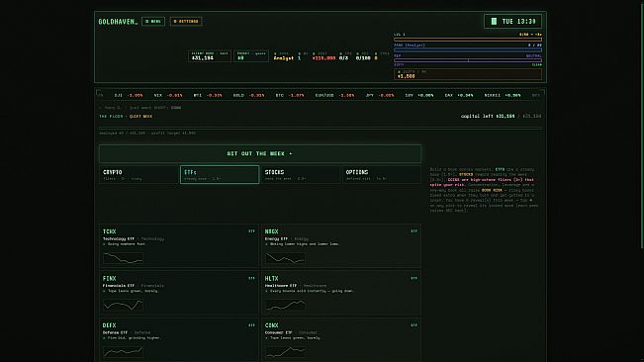The height and width of the screenshot is (362, 644).
Task: Select the ETFs market tab
Action: [x=220, y=174]
